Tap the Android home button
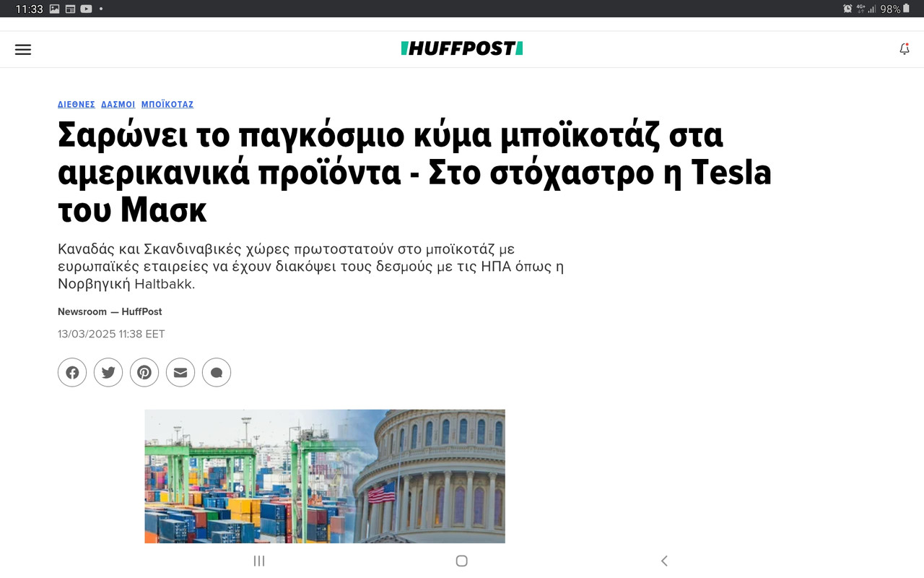 point(461,560)
